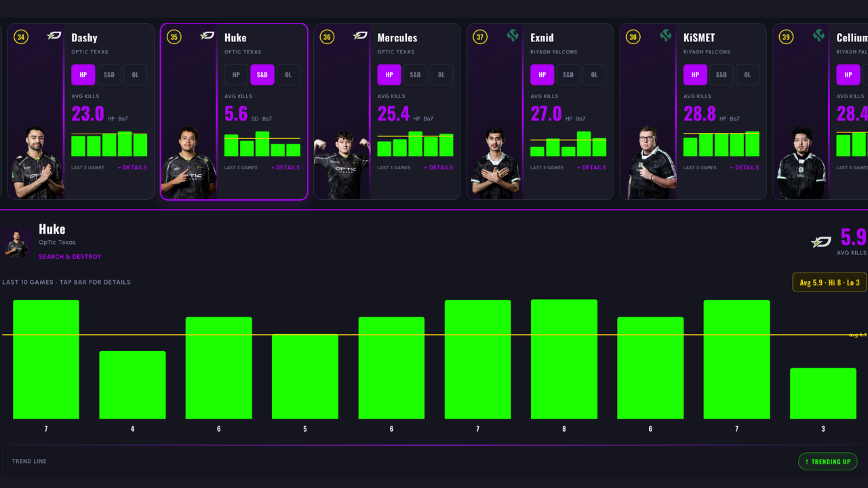Click the OpTic logo on Huke's card
This screenshot has height=488, width=868.
(208, 36)
